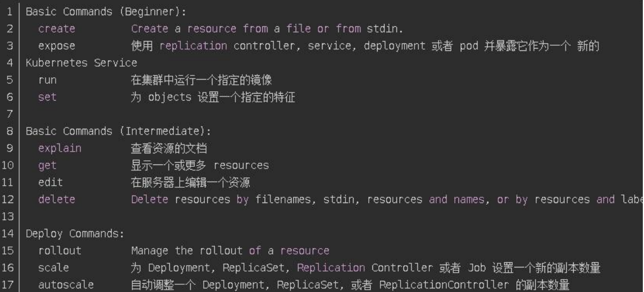Click the 'create' command word
The height and width of the screenshot is (292, 644).
click(x=56, y=29)
